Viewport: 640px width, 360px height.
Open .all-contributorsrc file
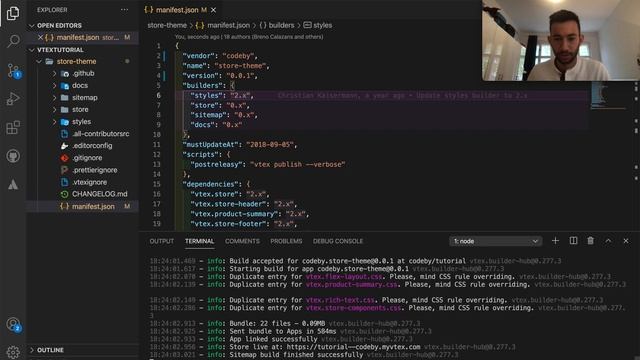100,134
